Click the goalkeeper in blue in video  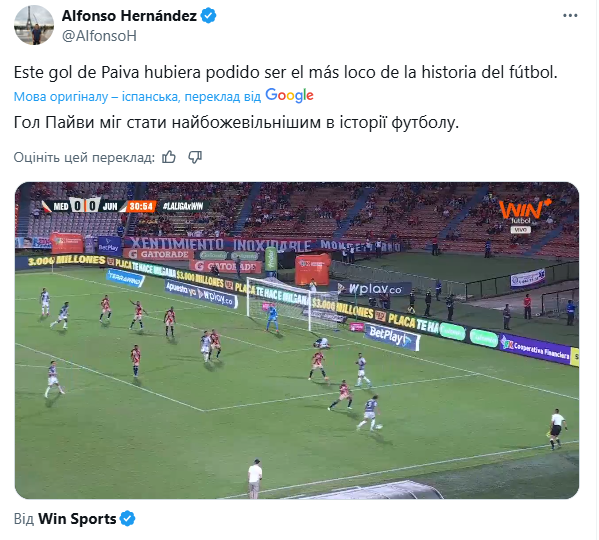pyautogui.click(x=273, y=318)
